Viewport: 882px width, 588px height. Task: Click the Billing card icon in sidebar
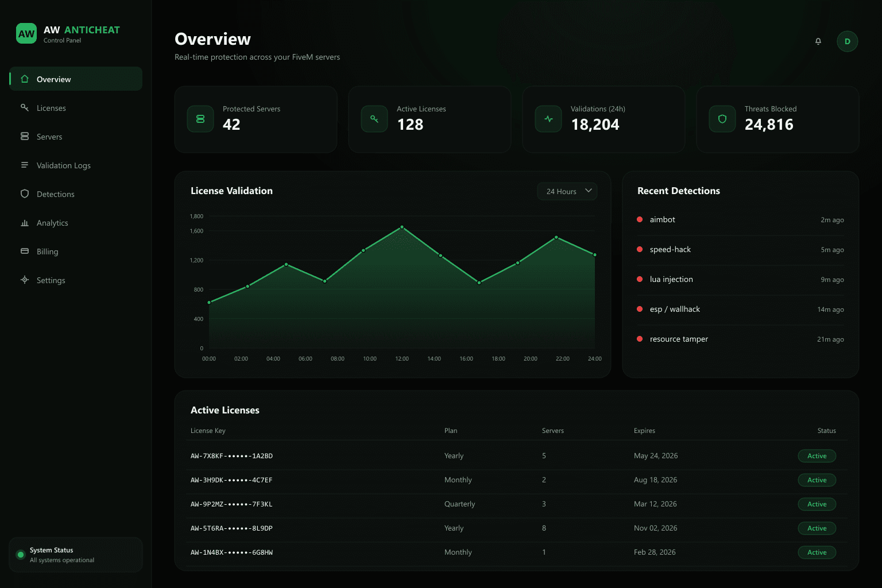tap(25, 251)
